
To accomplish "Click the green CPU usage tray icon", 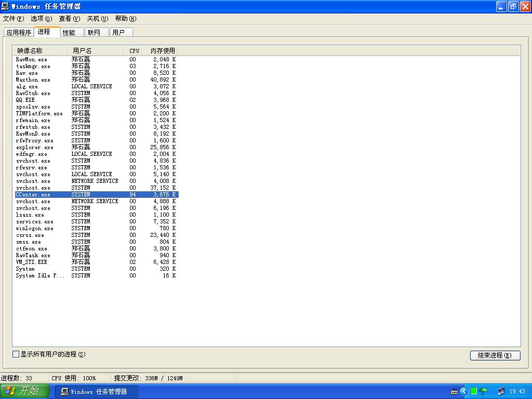I will 474,392.
